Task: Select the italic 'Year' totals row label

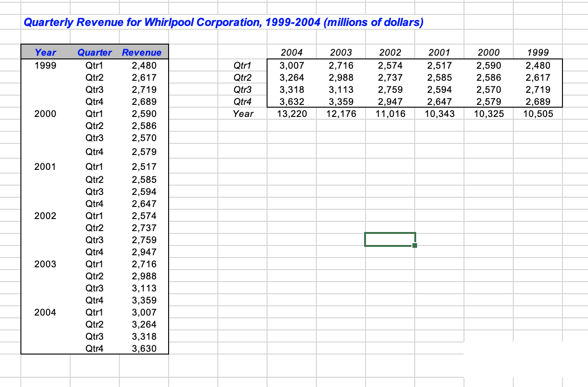Action: 243,113
